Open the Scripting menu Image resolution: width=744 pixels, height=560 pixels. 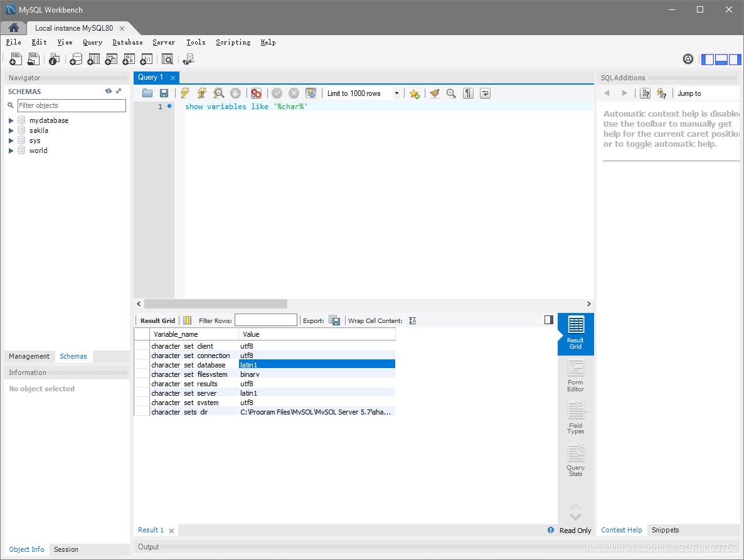[233, 42]
